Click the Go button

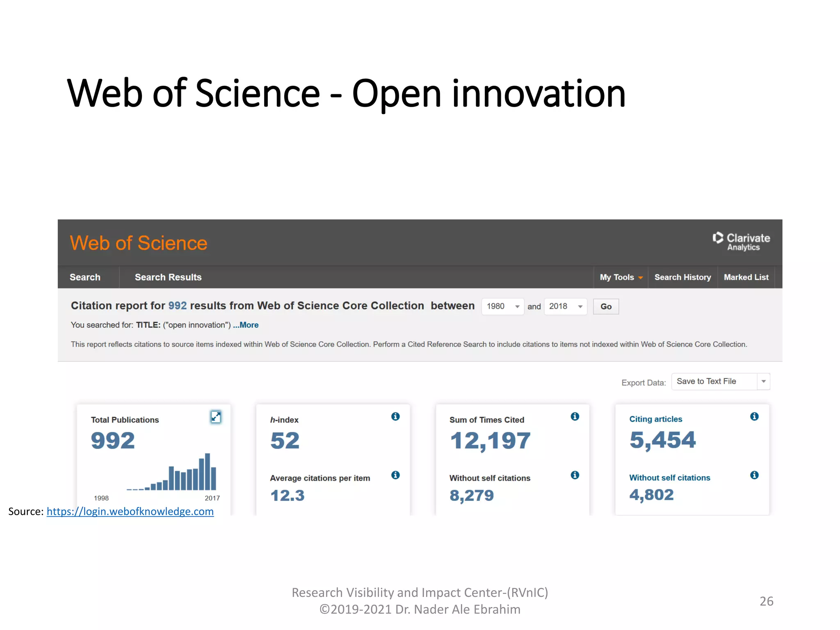(x=606, y=306)
